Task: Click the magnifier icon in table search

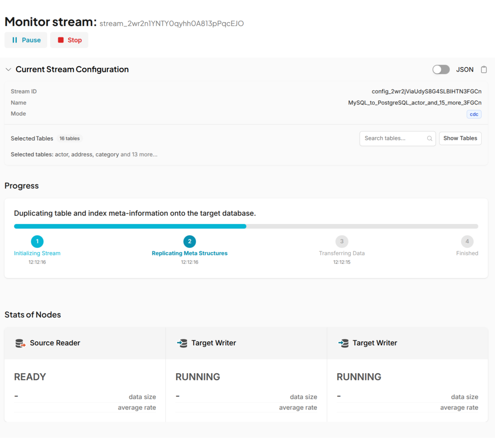Action: pyautogui.click(x=429, y=138)
